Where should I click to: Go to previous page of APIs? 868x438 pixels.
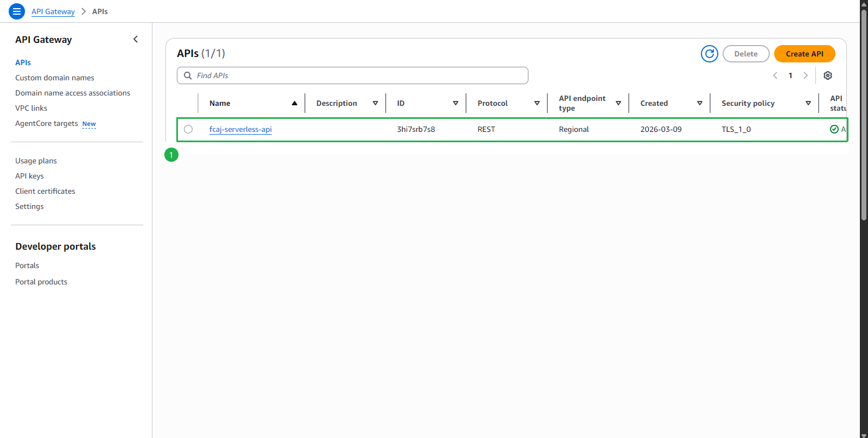[x=775, y=75]
